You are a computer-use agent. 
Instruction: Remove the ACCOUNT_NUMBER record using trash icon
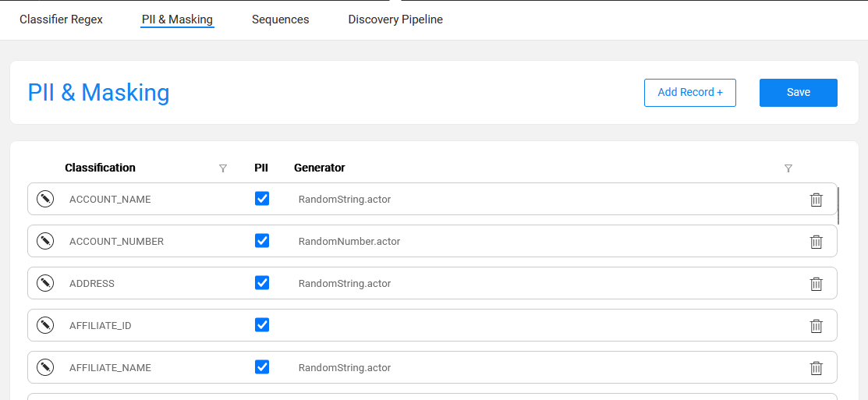(816, 242)
